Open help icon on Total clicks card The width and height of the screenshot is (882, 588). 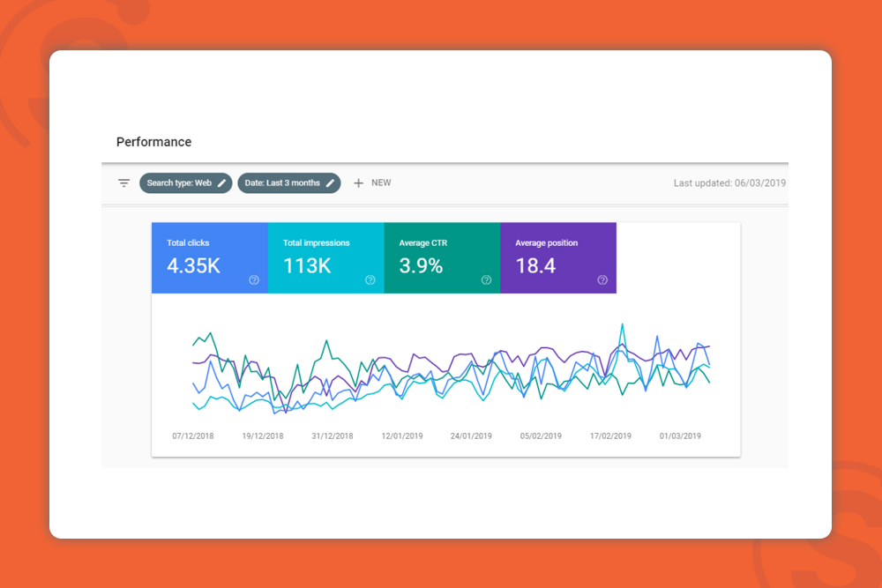tap(254, 280)
